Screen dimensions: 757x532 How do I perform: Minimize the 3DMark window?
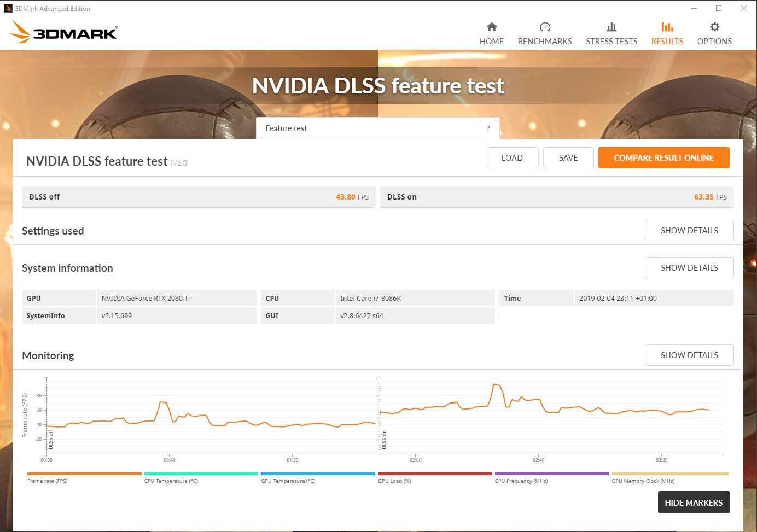coord(694,8)
